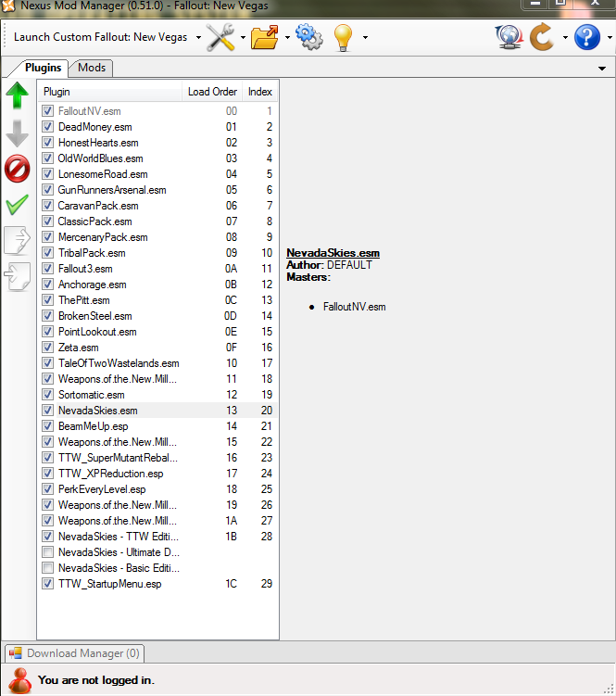This screenshot has width=616, height=696.
Task: Uncheck the HonestHearts.esm checkbox
Action: point(47,143)
